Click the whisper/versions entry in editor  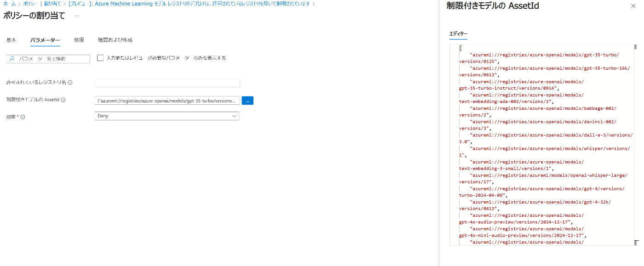coord(550,148)
